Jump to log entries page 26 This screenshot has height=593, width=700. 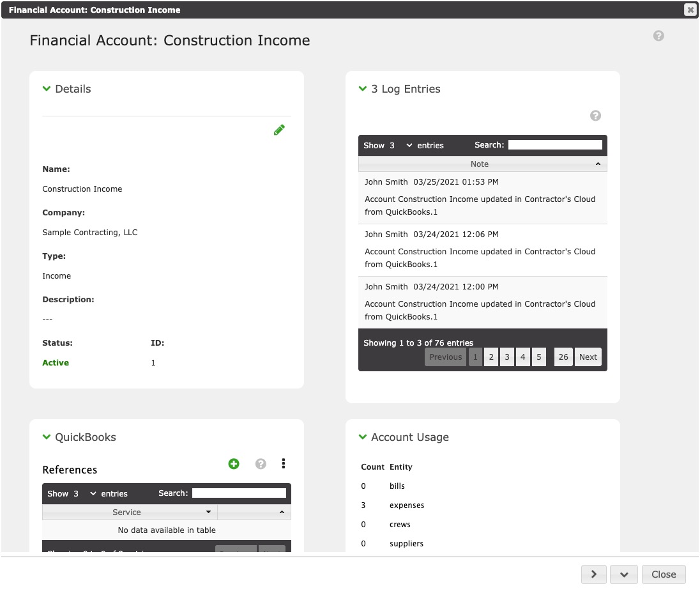(x=563, y=357)
